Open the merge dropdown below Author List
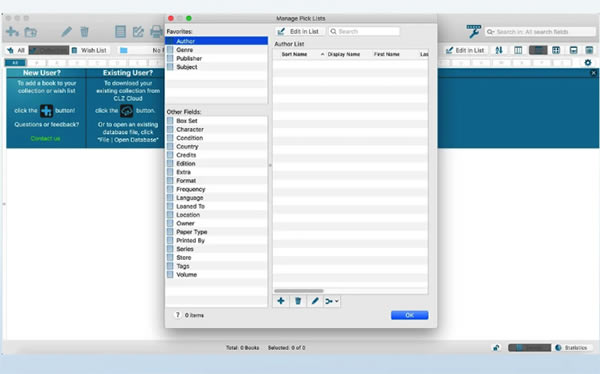The image size is (600, 374). pos(332,301)
